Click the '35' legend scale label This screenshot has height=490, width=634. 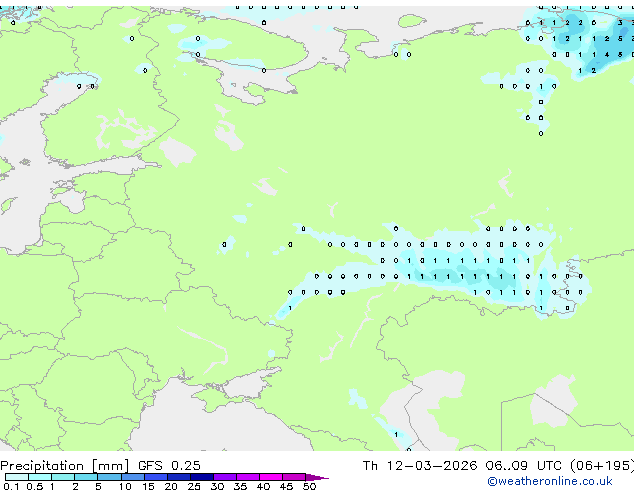(241, 486)
